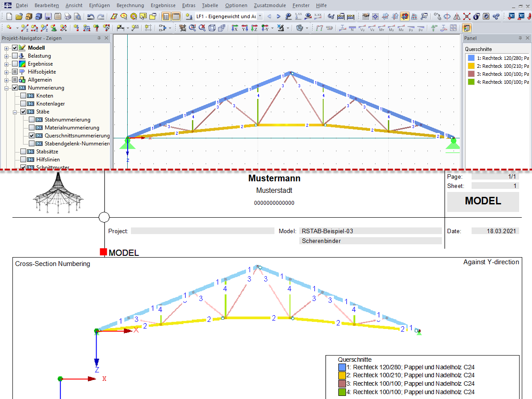The image size is (532, 399).
Task: Expand the Allgemein tree node
Action: click(6, 80)
